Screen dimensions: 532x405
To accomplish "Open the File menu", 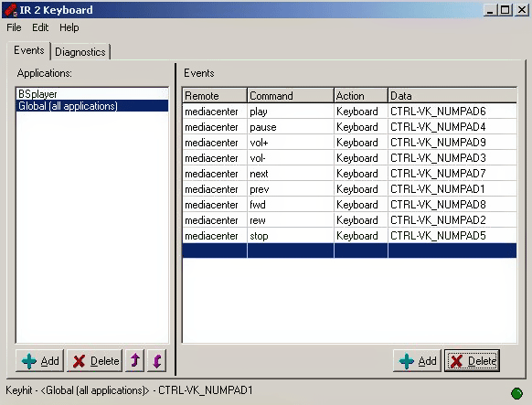I will click(14, 27).
